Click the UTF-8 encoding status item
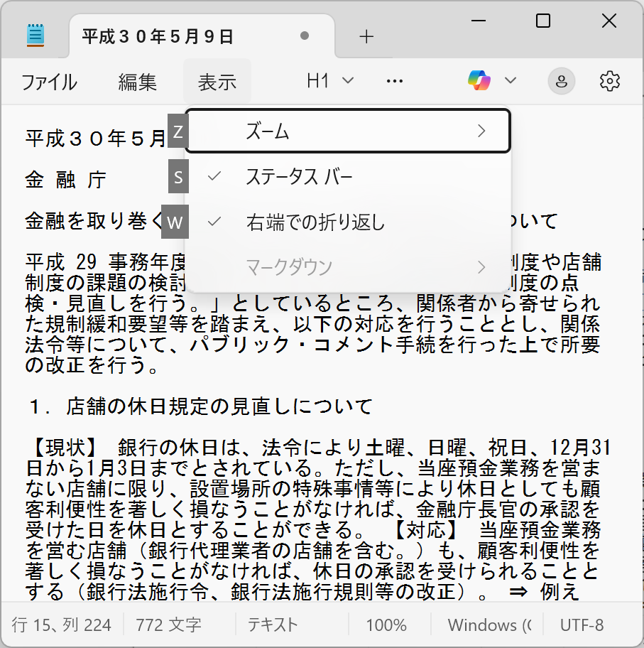The height and width of the screenshot is (648, 644). [582, 625]
